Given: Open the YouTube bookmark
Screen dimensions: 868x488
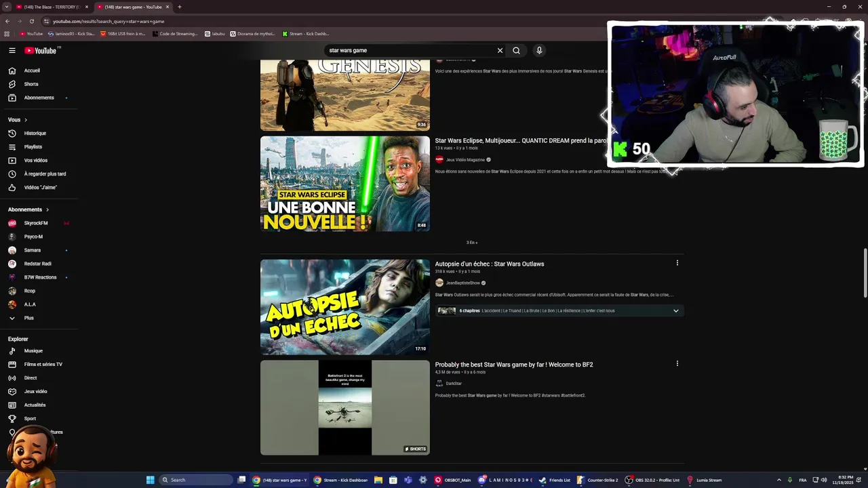Looking at the screenshot, I should pyautogui.click(x=31, y=33).
